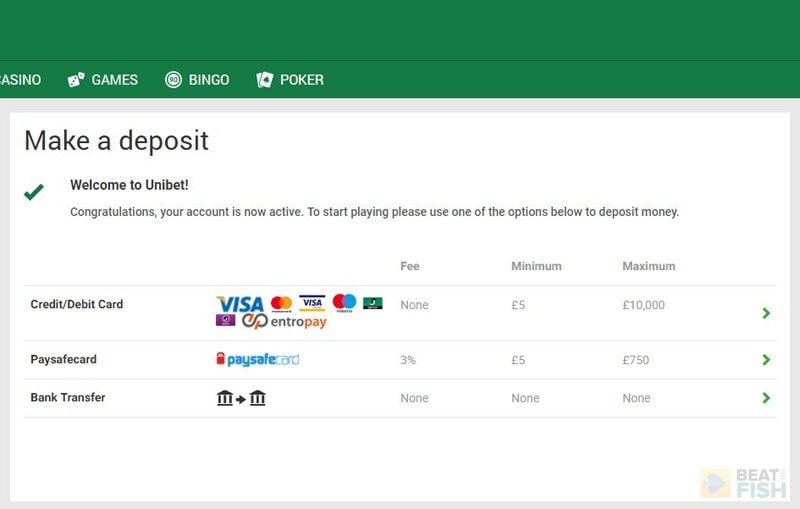This screenshot has width=800, height=509.
Task: Click the Credit/Debit Card fee None
Action: (x=414, y=305)
